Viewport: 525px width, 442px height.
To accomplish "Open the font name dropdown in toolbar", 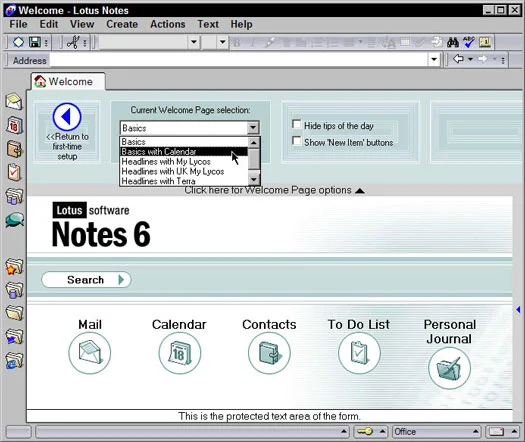I will 194,42.
